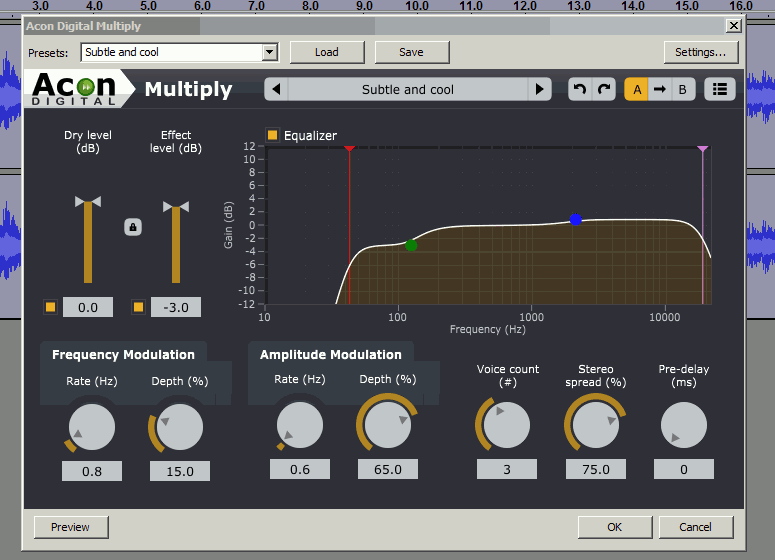
Task: Click the blue equalizer band point
Action: click(x=575, y=219)
